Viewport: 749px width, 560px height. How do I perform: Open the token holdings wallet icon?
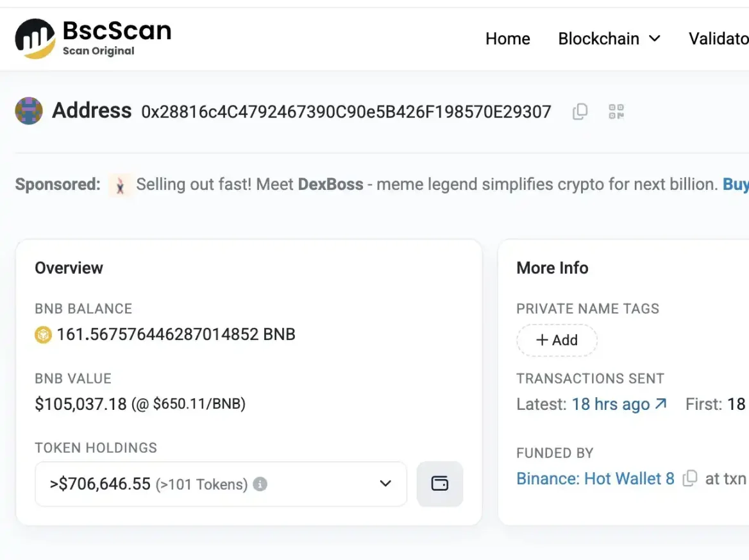tap(440, 484)
